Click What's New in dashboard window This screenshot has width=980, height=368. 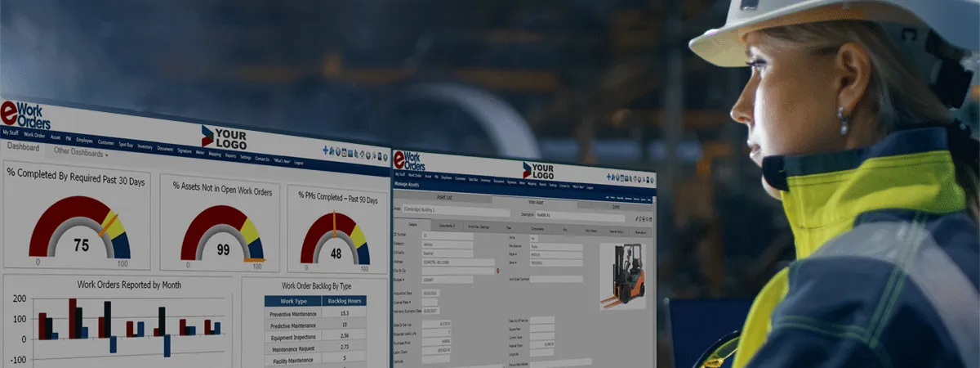(x=283, y=161)
